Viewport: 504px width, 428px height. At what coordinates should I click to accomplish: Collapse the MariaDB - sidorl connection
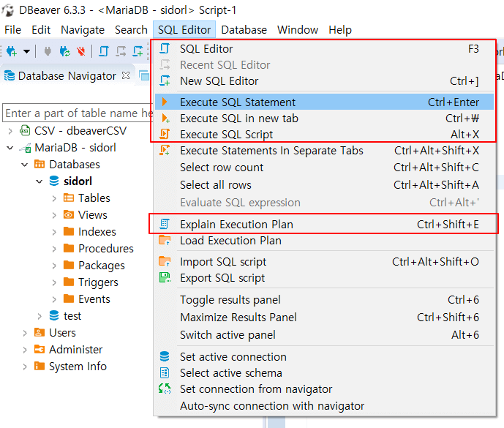point(10,148)
